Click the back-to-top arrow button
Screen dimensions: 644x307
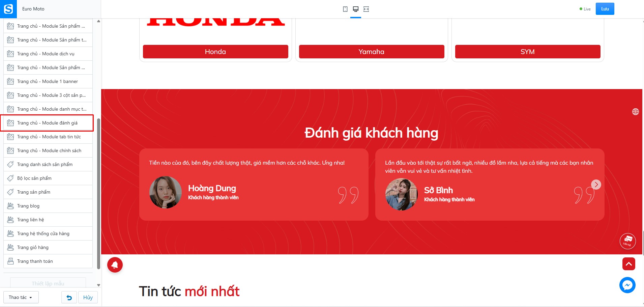click(629, 264)
